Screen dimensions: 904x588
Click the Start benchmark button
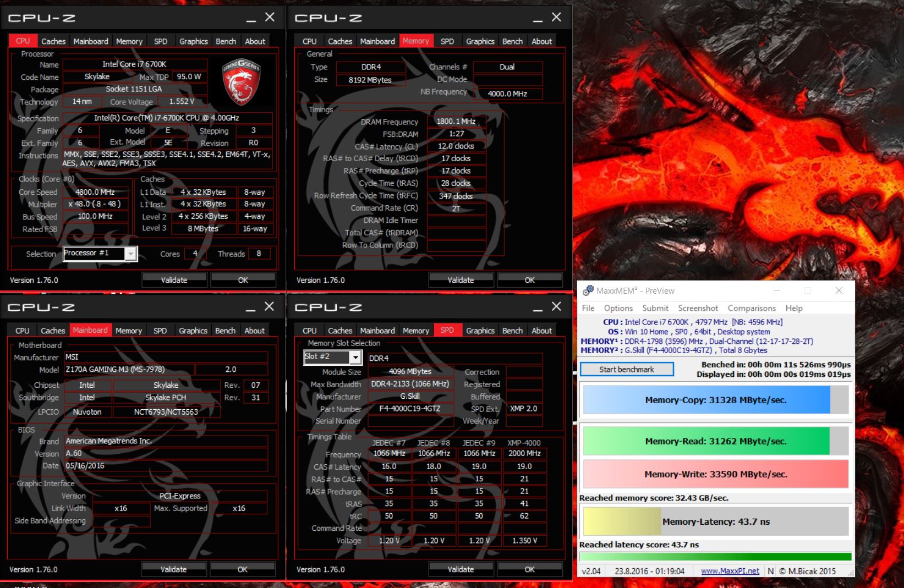pos(627,369)
